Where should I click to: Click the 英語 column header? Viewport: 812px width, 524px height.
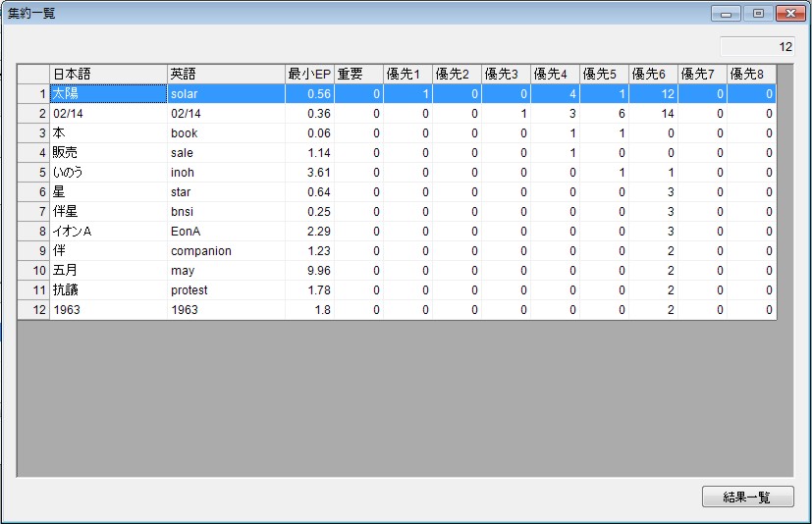pyautogui.click(x=226, y=75)
